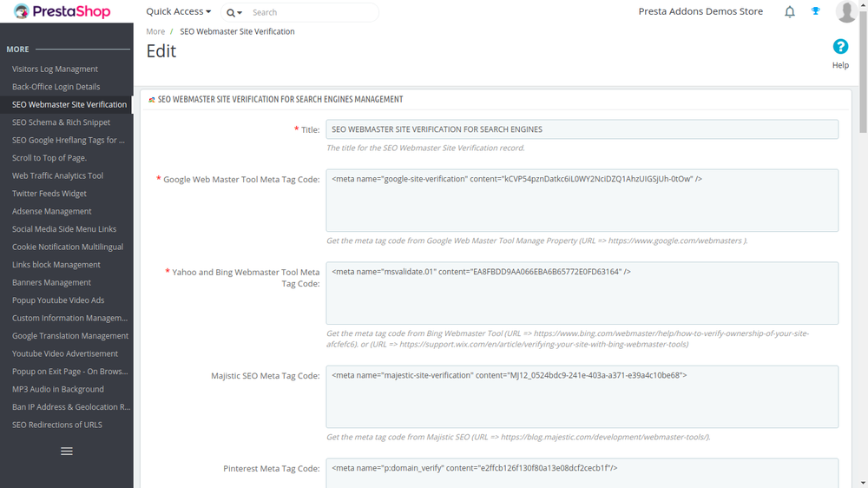Click SEO Webmaster Site Verification breadcrumb

[x=237, y=31]
